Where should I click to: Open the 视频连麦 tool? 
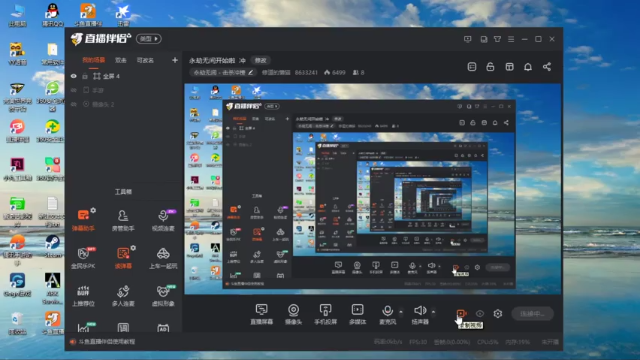click(x=163, y=220)
